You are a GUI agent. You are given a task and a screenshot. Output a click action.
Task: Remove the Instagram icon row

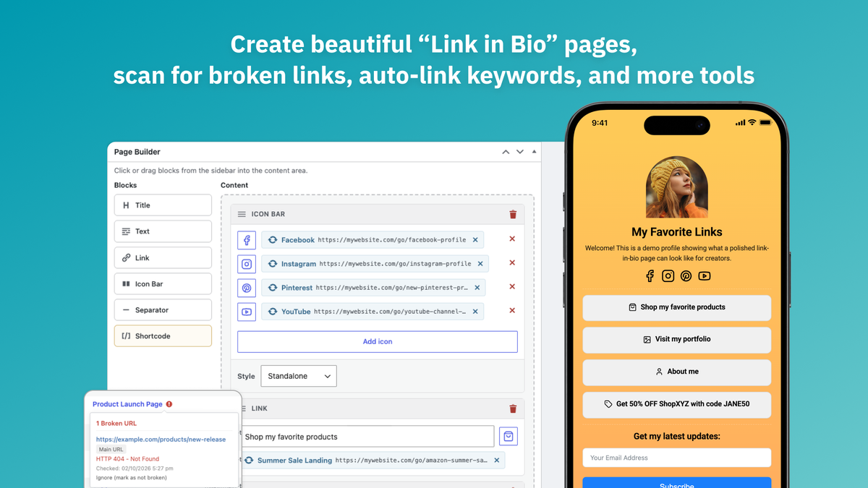pyautogui.click(x=512, y=263)
